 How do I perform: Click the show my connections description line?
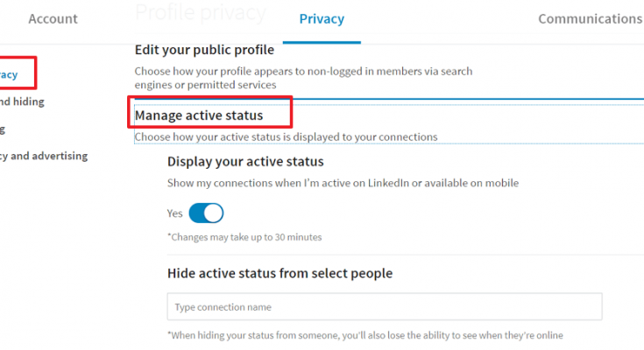point(343,183)
